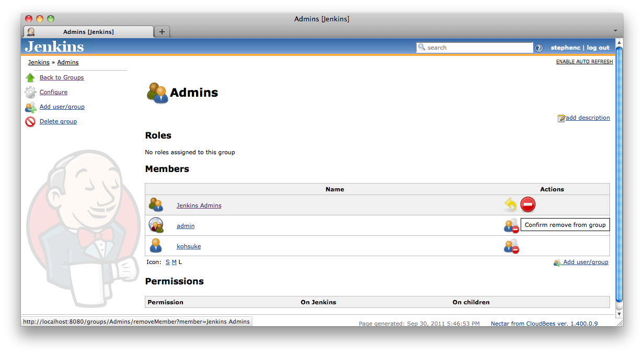Click the add description notepad icon
The image size is (644, 355).
(561, 118)
